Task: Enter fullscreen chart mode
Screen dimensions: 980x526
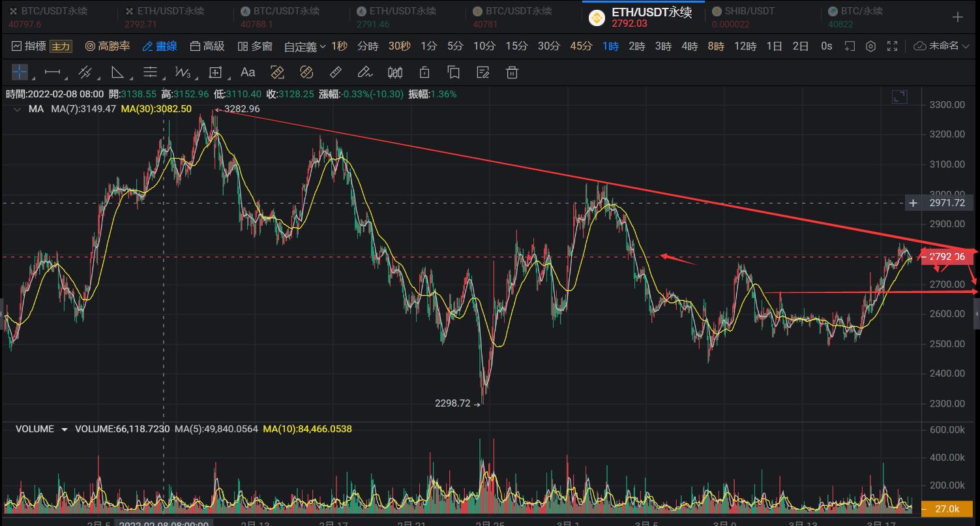Action: (892, 46)
